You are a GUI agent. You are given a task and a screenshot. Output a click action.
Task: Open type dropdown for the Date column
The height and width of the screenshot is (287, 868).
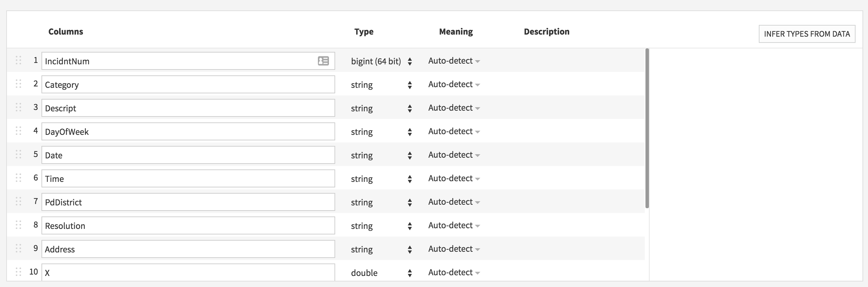pos(382,155)
